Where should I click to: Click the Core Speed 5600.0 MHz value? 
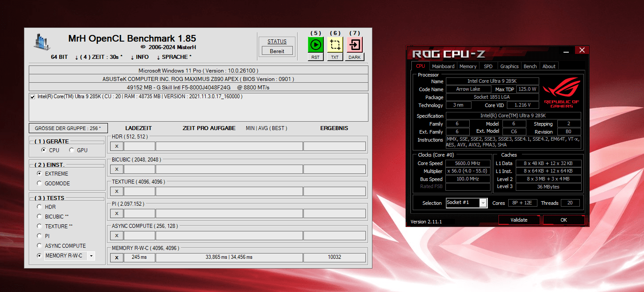click(x=468, y=163)
